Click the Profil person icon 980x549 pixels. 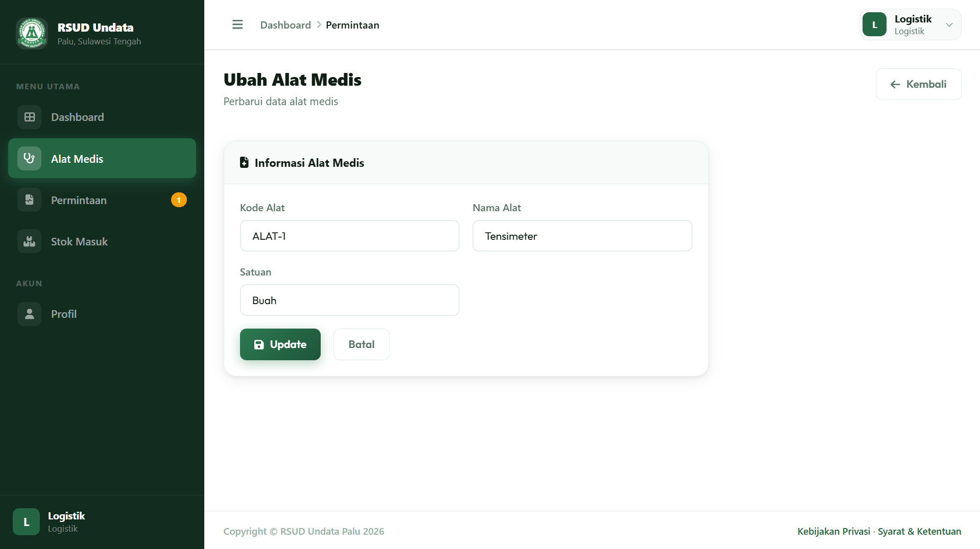tap(30, 314)
